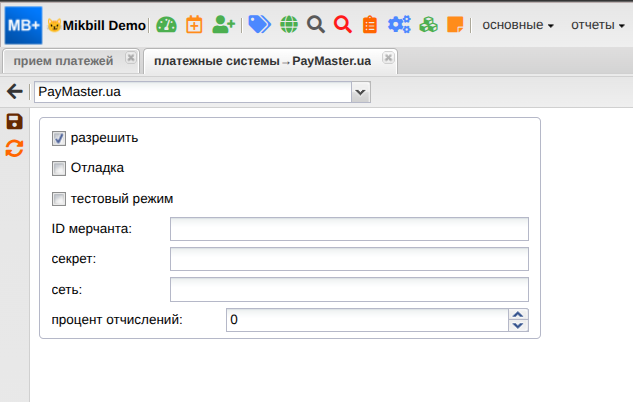Click the back arrow icon
633x402 pixels.
click(x=15, y=92)
